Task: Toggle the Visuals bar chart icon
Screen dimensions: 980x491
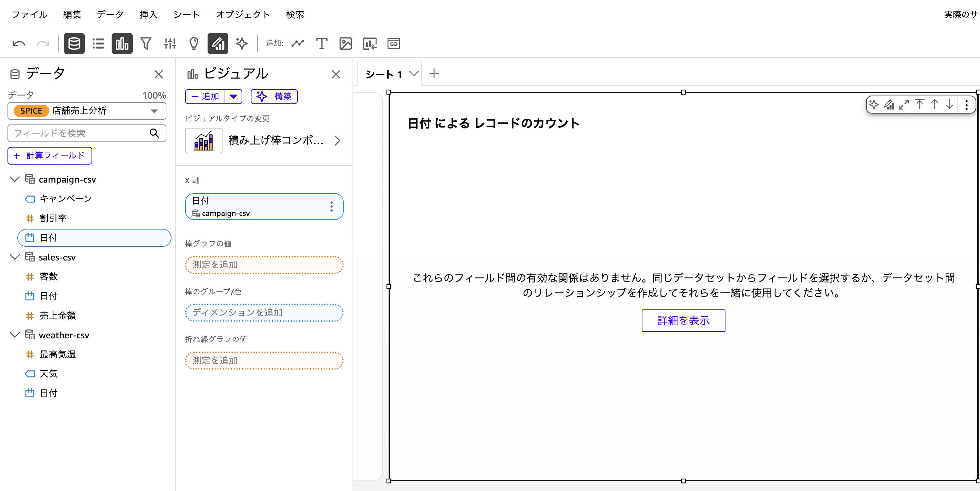Action: pyautogui.click(x=122, y=44)
